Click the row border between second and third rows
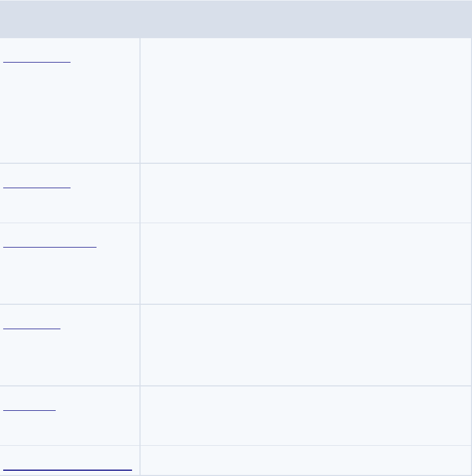This screenshot has height=476, width=472. (x=235, y=223)
